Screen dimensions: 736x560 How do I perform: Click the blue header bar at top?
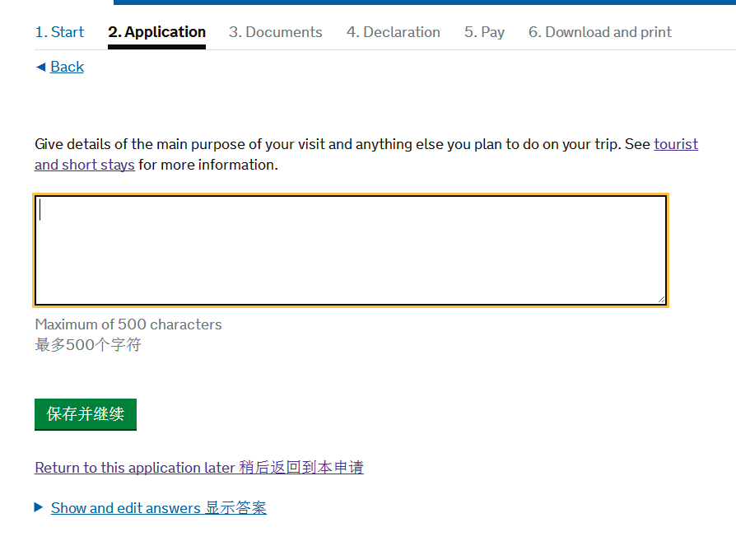tap(424, 2)
